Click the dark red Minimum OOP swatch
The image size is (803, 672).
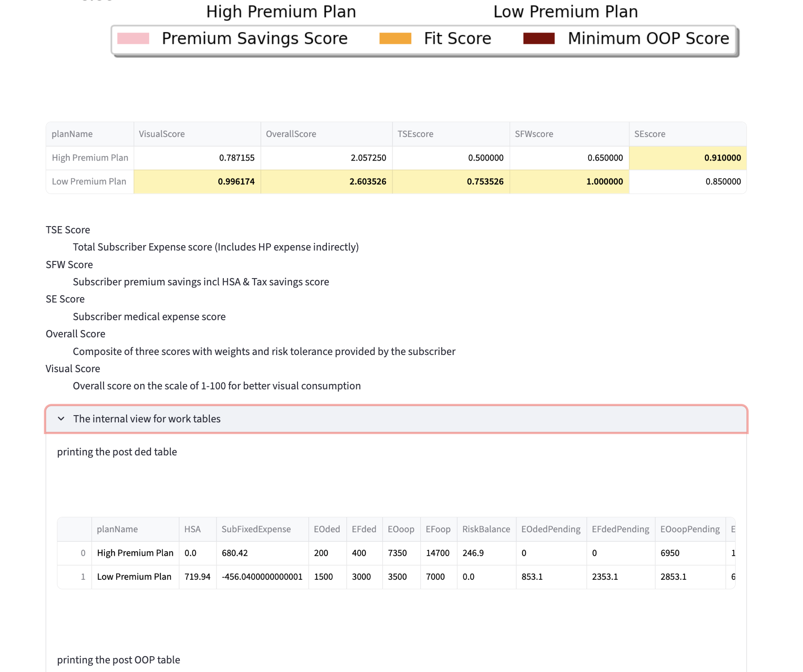coord(538,38)
